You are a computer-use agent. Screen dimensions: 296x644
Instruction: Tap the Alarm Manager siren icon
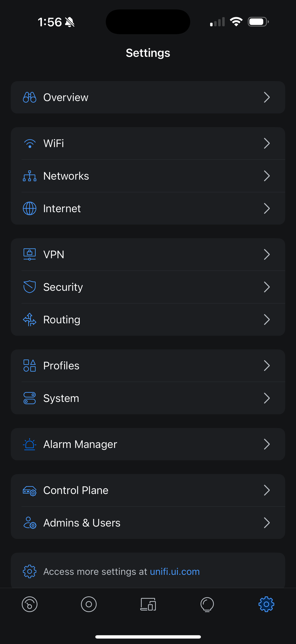(30, 444)
